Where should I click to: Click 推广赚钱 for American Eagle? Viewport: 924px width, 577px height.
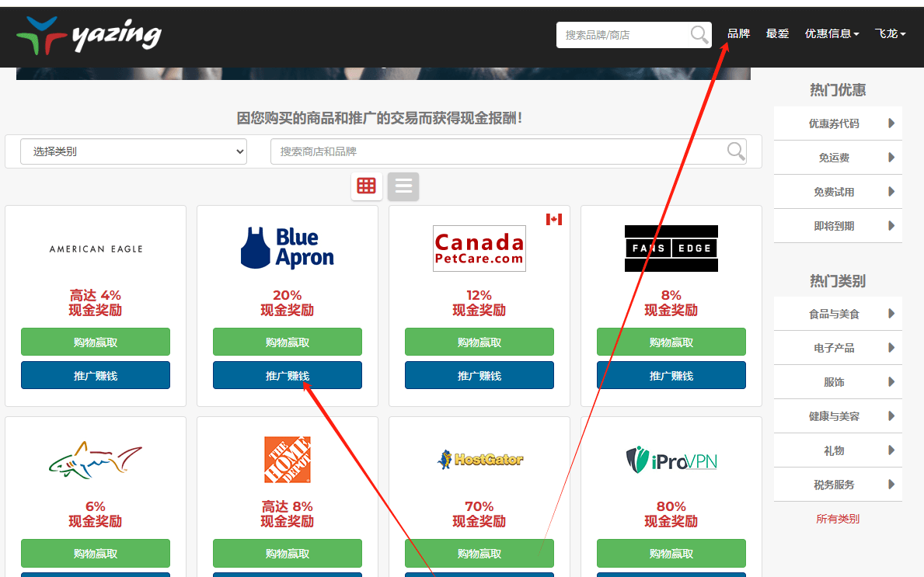[96, 376]
